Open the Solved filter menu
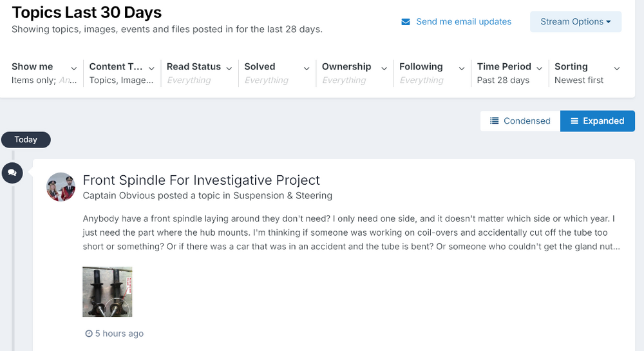644x351 pixels. [277, 73]
